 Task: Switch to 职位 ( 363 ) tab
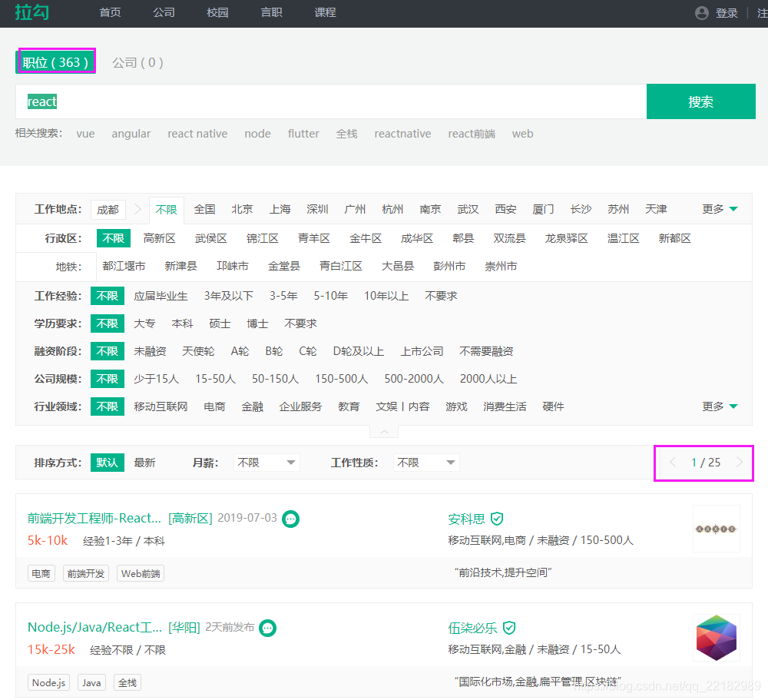coord(56,62)
